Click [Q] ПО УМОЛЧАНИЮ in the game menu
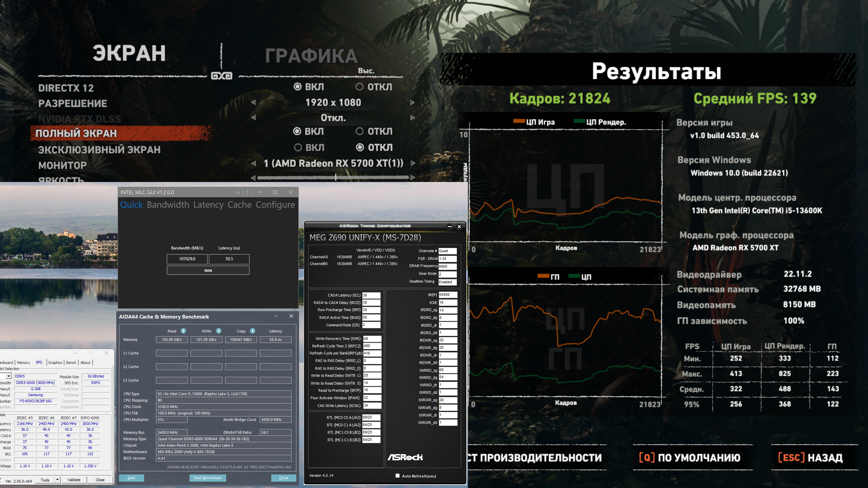The width and height of the screenshot is (868, 488). click(690, 457)
